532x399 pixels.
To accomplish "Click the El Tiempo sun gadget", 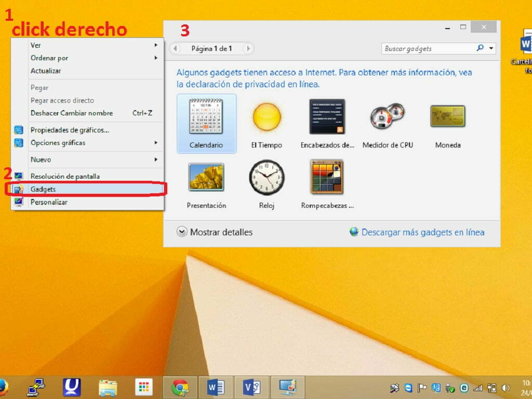I will [267, 117].
